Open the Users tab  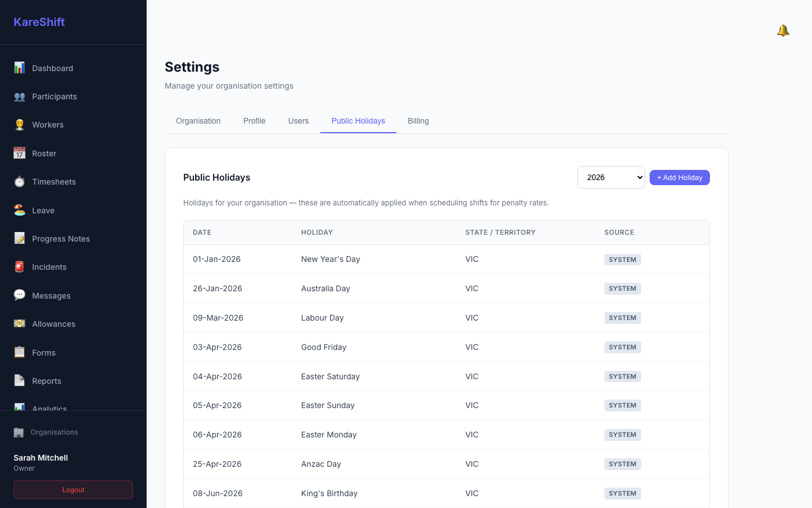(298, 121)
